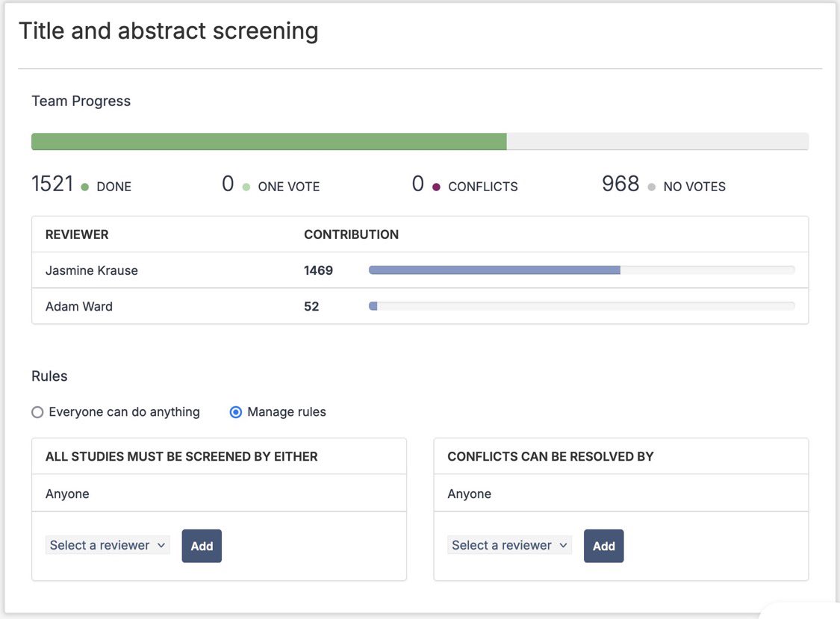Click Jasmine Krause's contribution bar
This screenshot has width=840, height=619.
click(582, 270)
